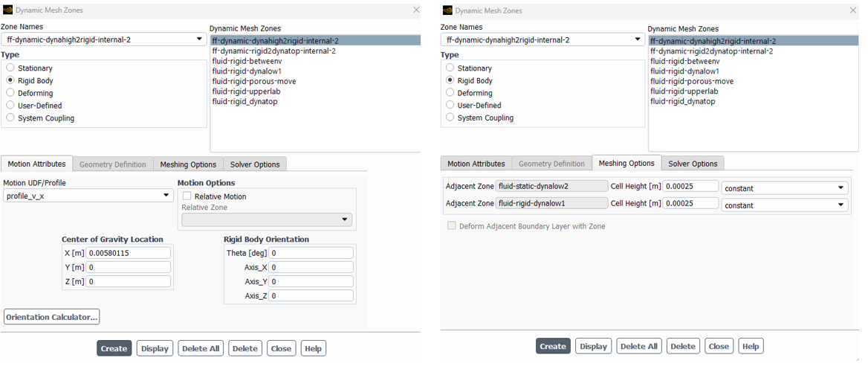Click the Center of Gravity X field
This screenshot has height=375, width=868.
128,253
